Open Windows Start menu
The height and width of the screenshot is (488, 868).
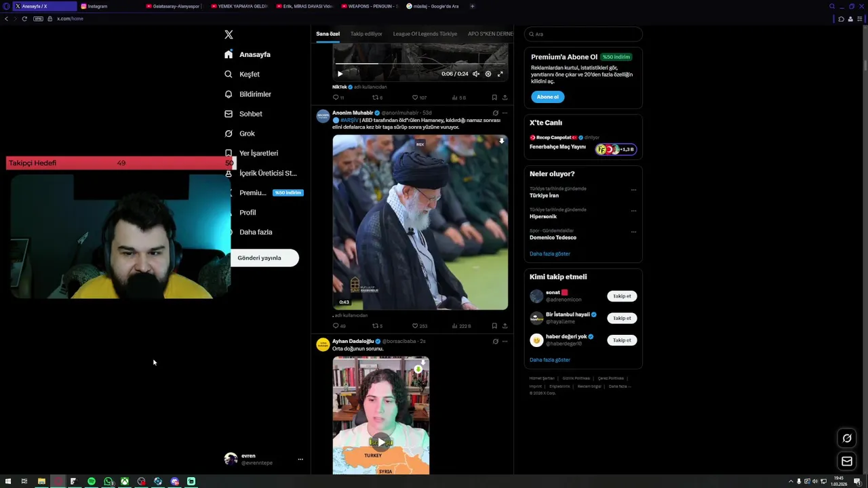tap(8, 481)
